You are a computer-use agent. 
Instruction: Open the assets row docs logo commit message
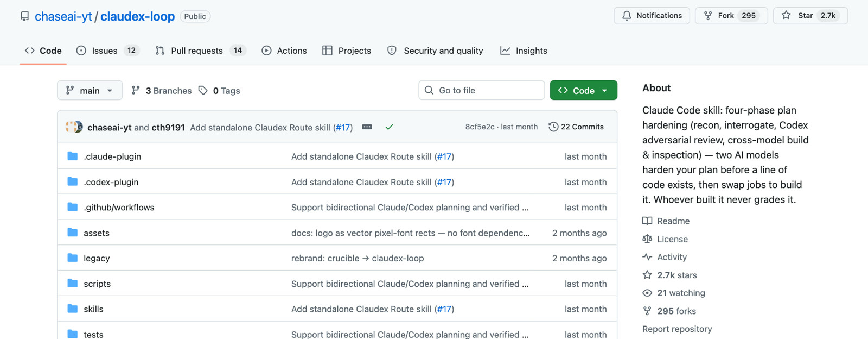(x=411, y=233)
